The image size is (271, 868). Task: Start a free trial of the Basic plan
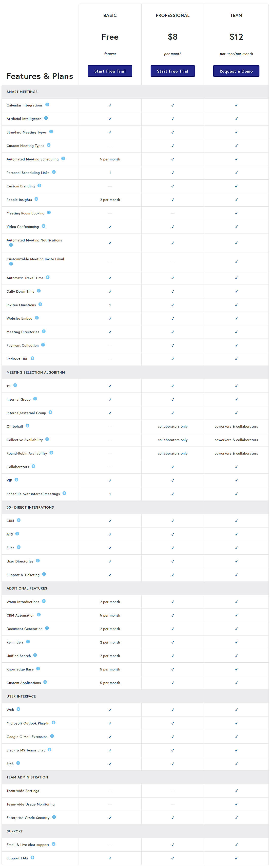(110, 71)
